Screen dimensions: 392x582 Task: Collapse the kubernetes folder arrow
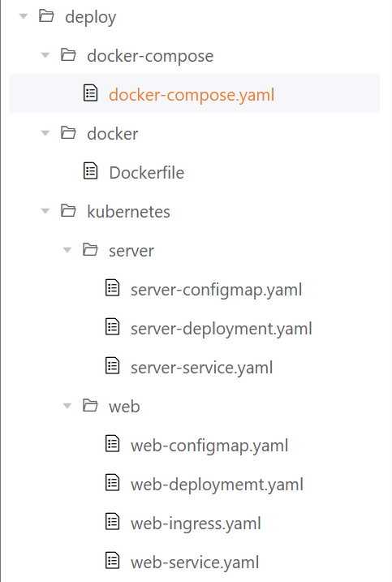(x=45, y=211)
